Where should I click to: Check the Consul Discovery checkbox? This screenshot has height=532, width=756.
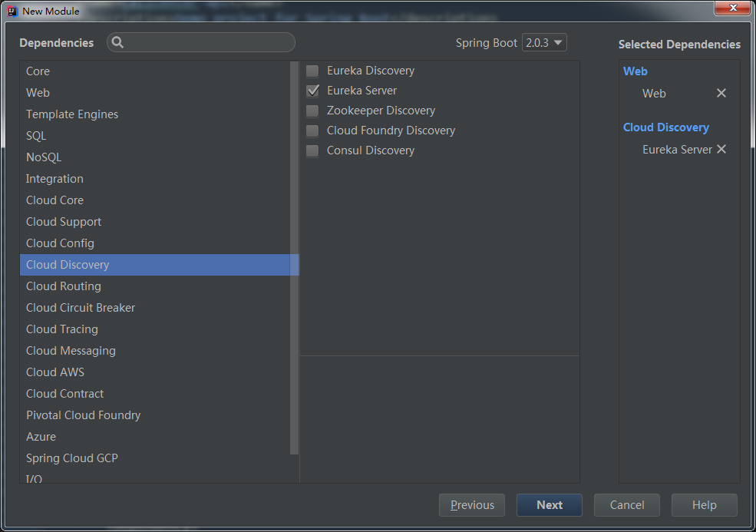(312, 150)
